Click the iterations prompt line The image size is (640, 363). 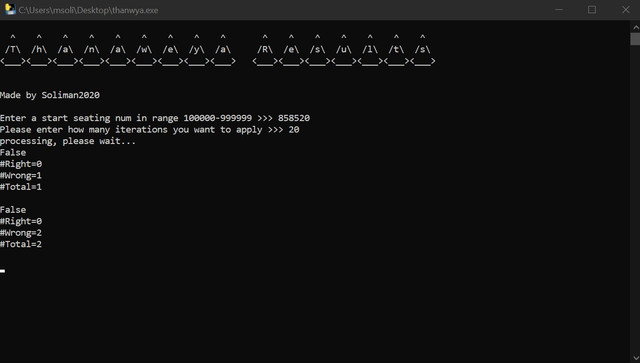point(149,129)
